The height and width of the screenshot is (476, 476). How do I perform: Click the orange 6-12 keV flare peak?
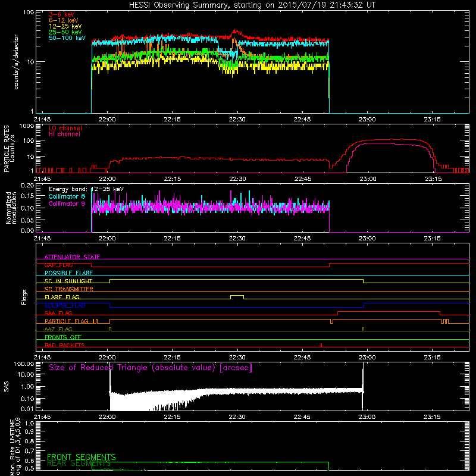234,39
